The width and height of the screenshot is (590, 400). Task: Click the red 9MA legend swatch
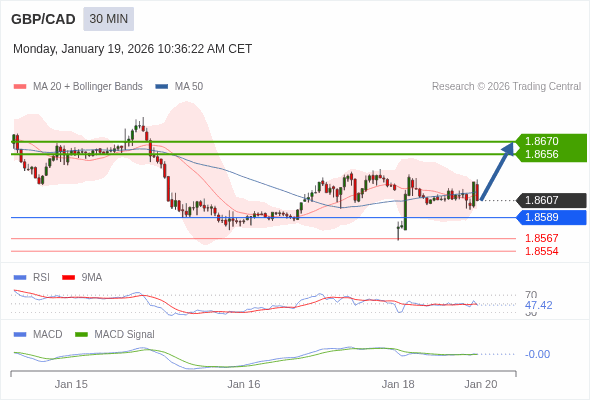(x=68, y=278)
